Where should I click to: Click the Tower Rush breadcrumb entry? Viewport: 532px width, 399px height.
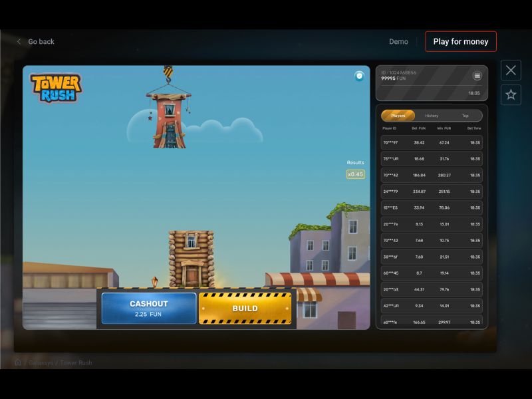pos(75,362)
